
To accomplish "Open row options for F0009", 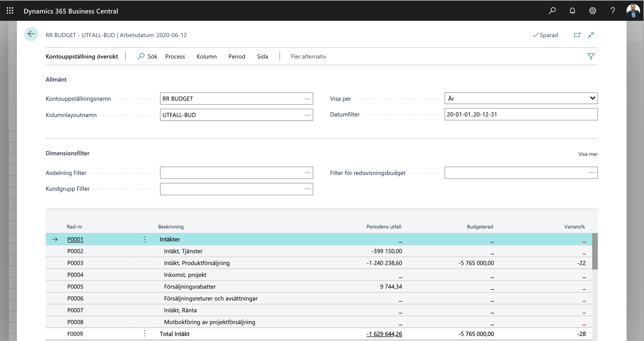I will pyautogui.click(x=145, y=334).
